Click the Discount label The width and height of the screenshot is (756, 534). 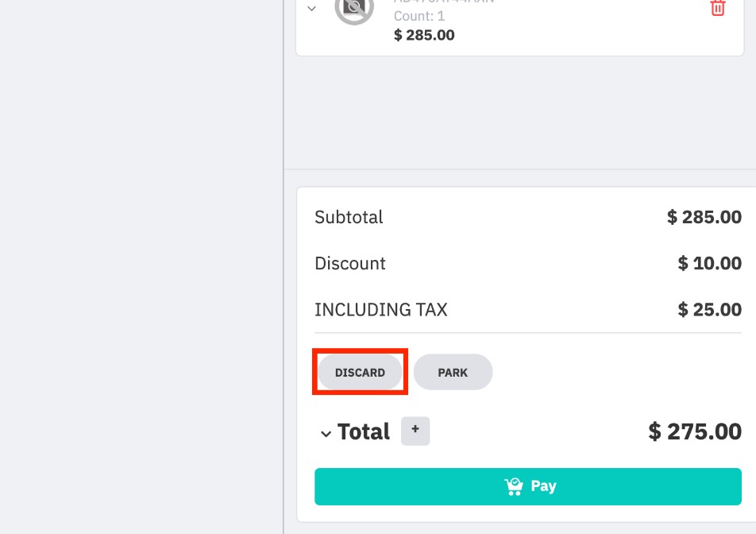[x=350, y=263]
